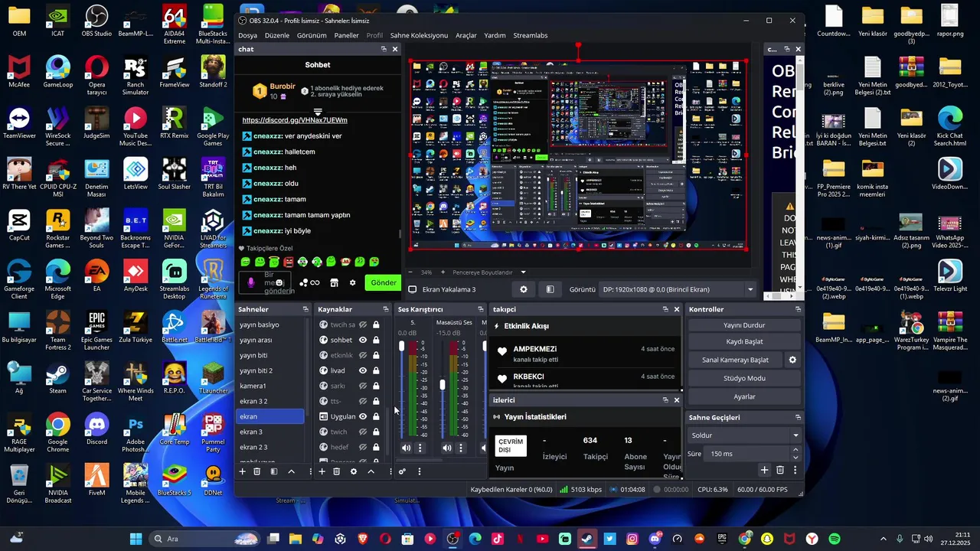
Task: Click the bits and points infinity icon in chat
Action: click(310, 282)
